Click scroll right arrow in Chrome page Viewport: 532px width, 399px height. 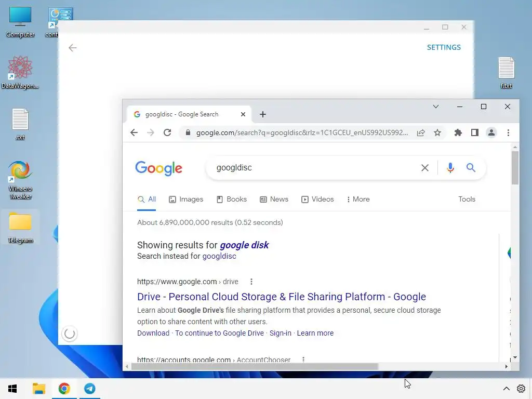[x=506, y=366]
